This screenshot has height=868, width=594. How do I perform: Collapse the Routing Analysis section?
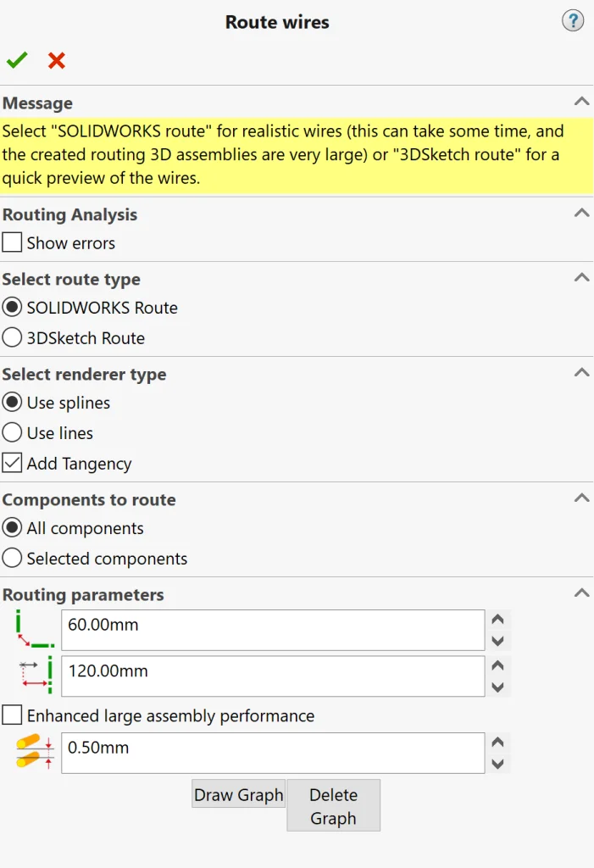coord(581,214)
